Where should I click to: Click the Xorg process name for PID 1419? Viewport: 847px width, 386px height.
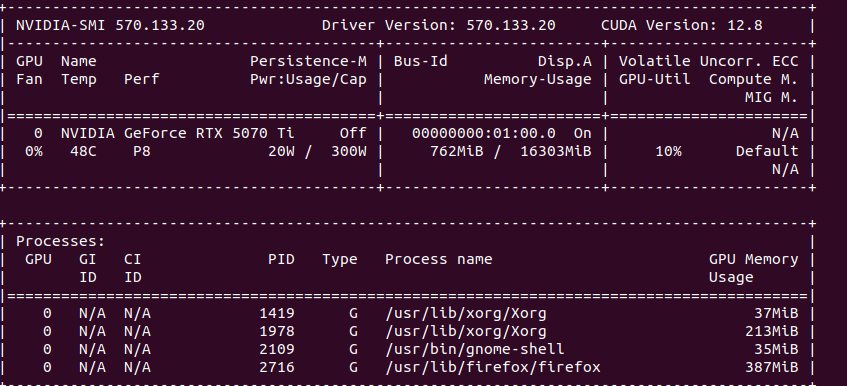[x=466, y=314]
